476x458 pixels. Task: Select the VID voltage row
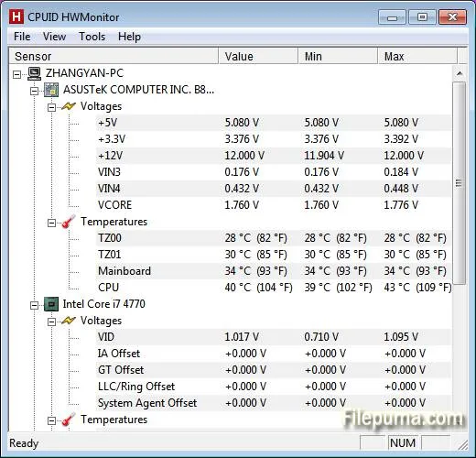tap(274, 337)
